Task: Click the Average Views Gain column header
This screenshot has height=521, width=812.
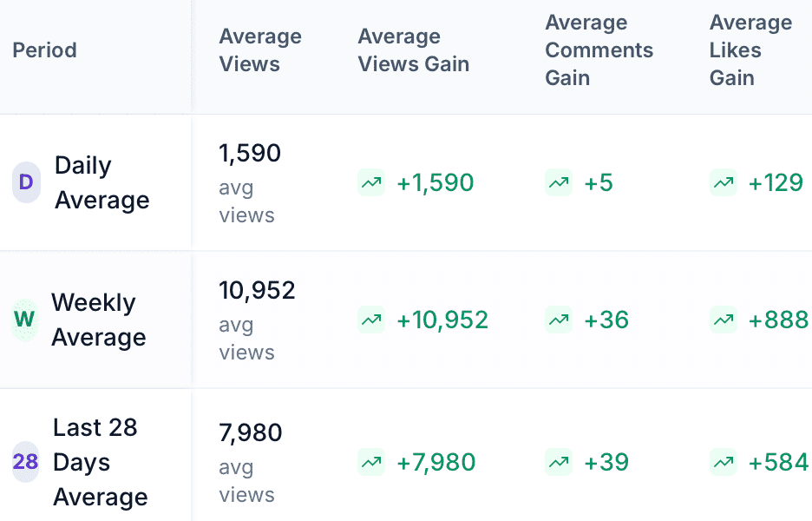Action: pos(413,50)
